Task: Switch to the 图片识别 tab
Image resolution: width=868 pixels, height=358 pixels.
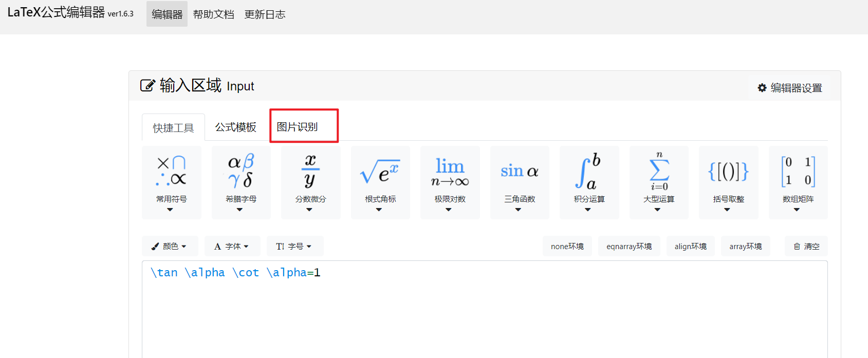Action: (303, 126)
